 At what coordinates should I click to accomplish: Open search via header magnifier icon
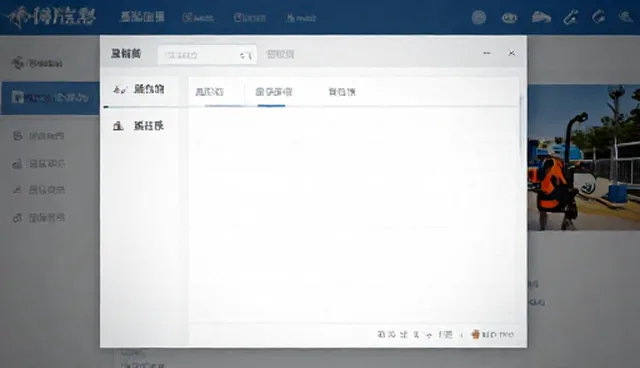[x=625, y=17]
